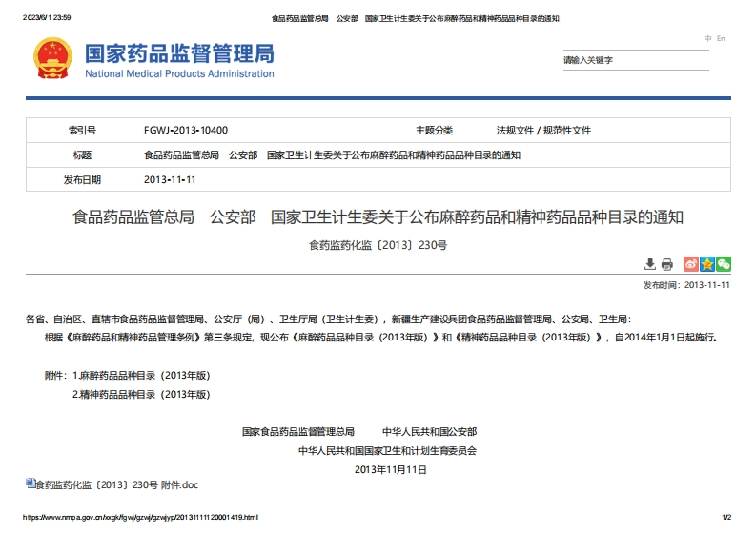Click the national emblem logo

(51, 59)
